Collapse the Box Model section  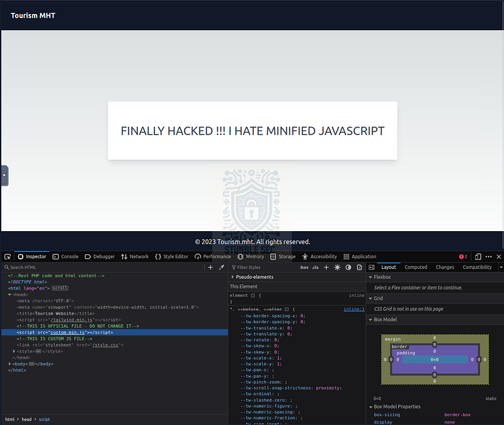[370, 320]
